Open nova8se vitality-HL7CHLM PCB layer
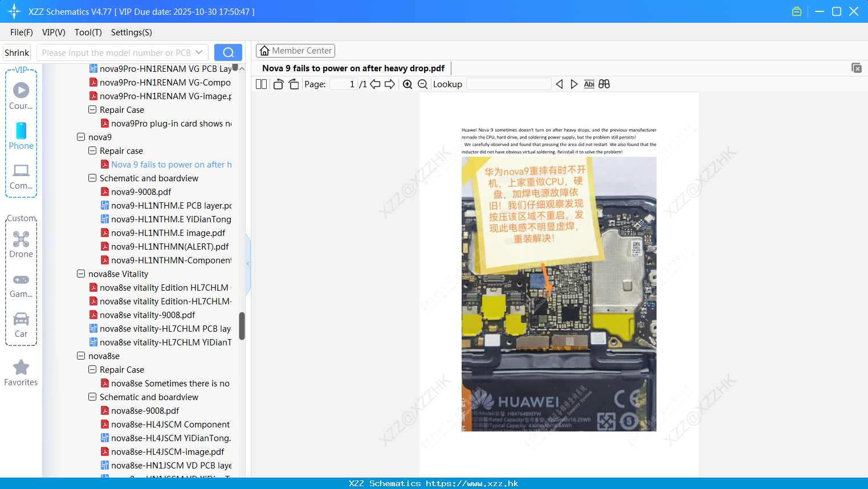Screen dimensions: 868x489 click(165, 329)
